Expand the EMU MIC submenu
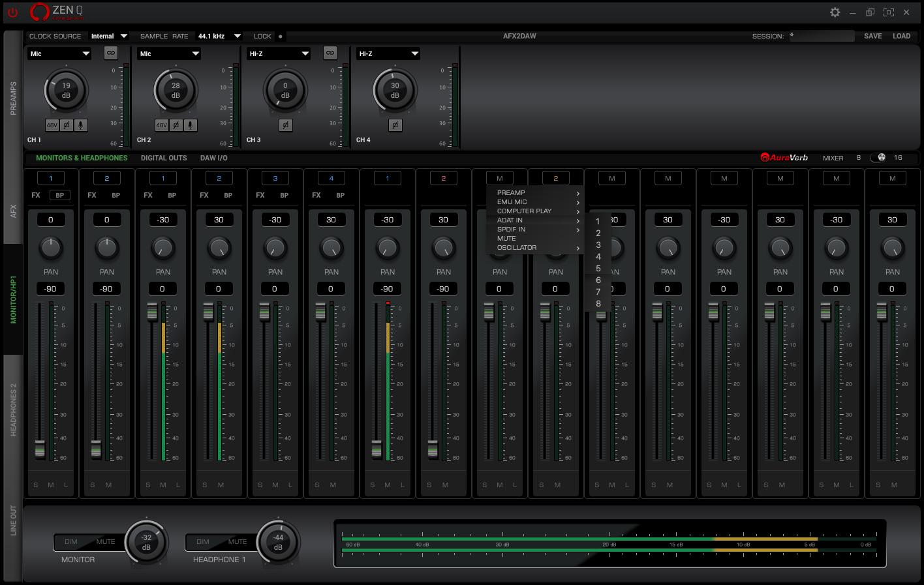924x585 pixels. pos(536,202)
